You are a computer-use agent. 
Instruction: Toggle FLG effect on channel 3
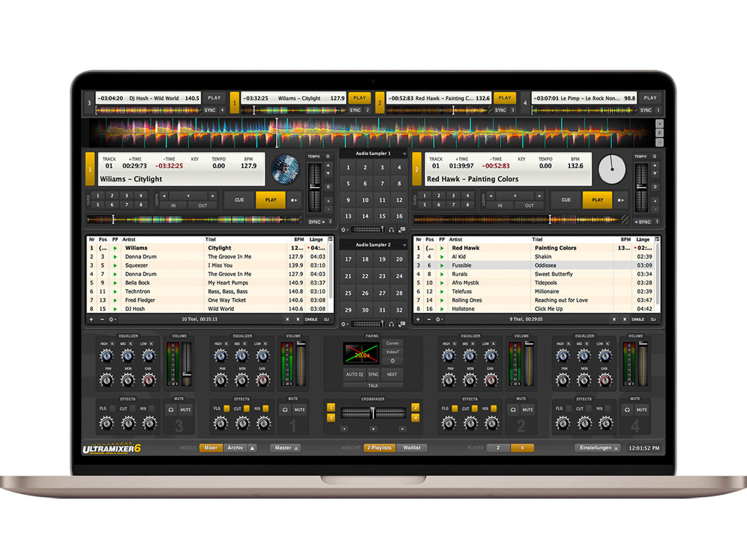pyautogui.click(x=112, y=409)
